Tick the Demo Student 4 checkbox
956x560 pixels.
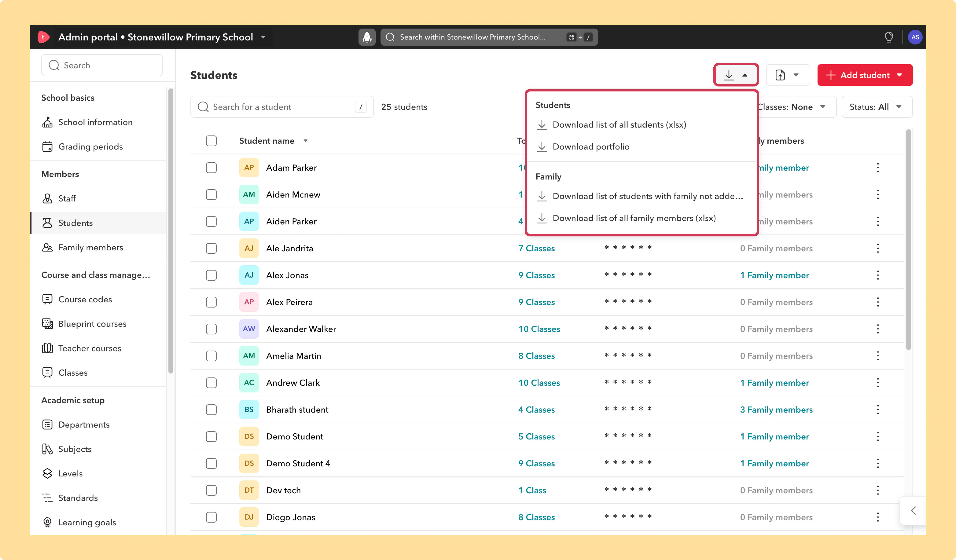(x=211, y=463)
